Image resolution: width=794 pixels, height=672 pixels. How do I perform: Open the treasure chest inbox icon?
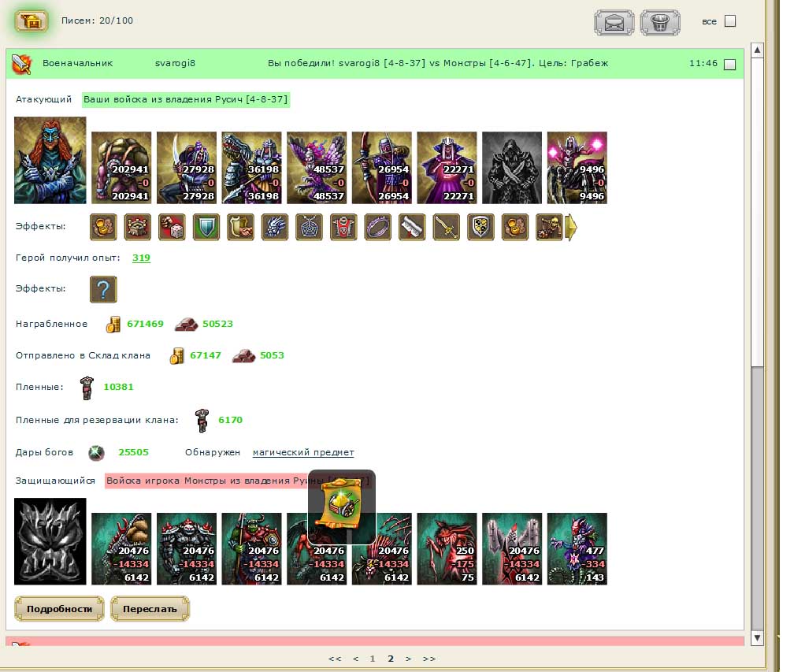(x=31, y=20)
